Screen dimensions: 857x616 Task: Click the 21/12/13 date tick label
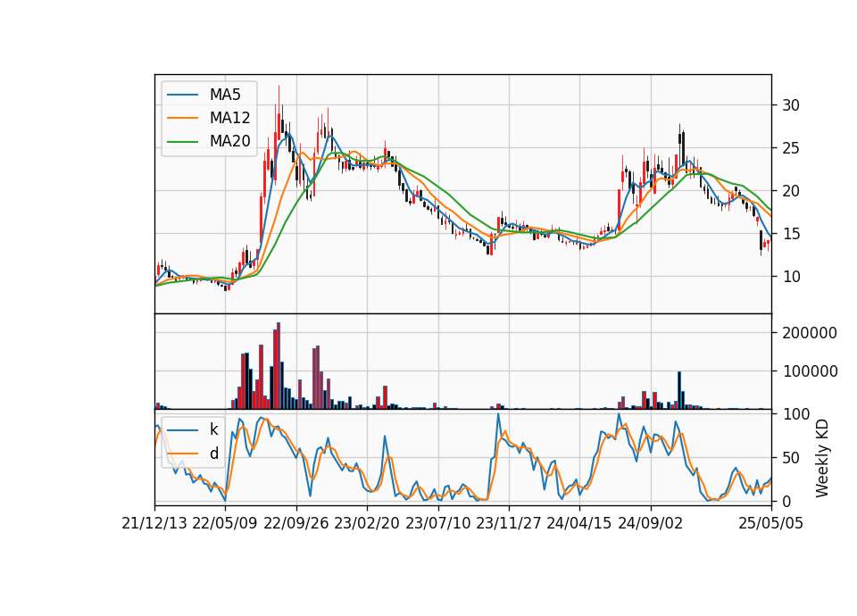click(x=154, y=523)
